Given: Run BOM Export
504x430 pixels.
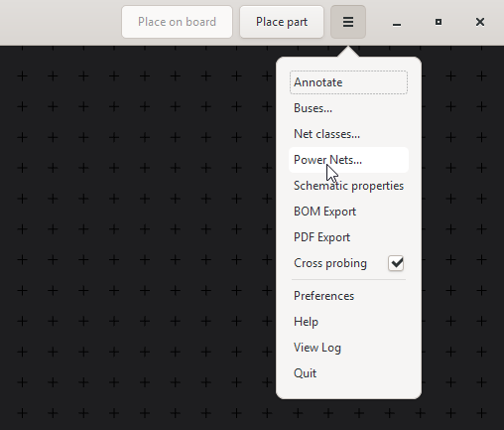Looking at the screenshot, I should [x=348, y=212].
